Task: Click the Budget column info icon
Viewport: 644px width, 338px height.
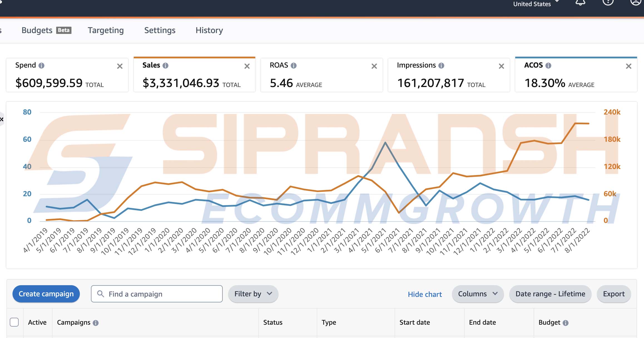Action: point(566,323)
